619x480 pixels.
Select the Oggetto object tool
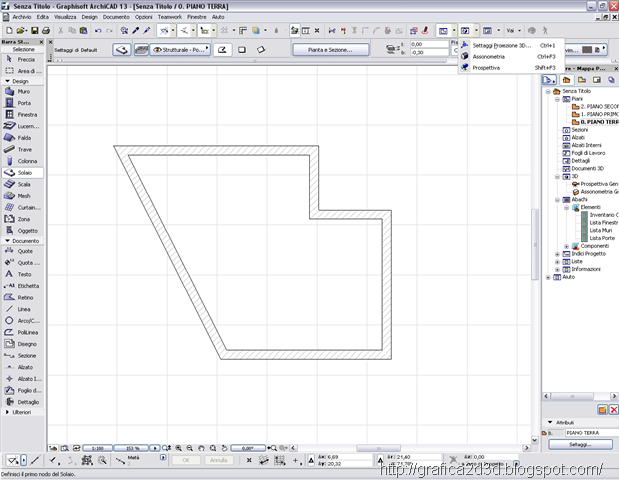coord(23,231)
